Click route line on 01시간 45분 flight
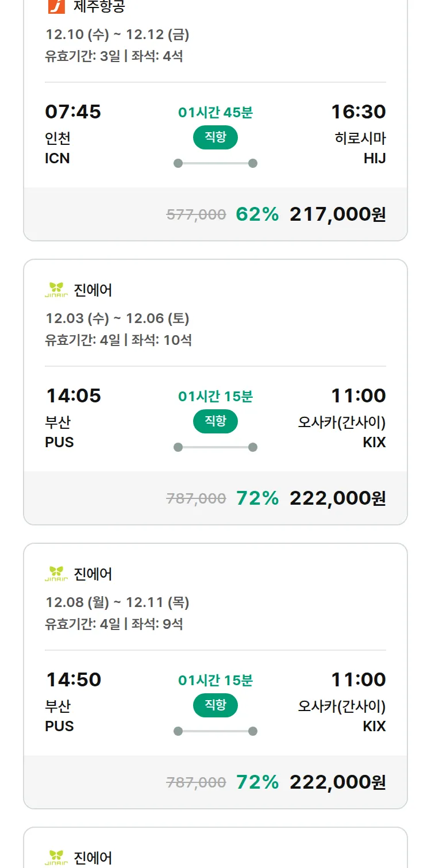The image size is (431, 868). tap(215, 163)
